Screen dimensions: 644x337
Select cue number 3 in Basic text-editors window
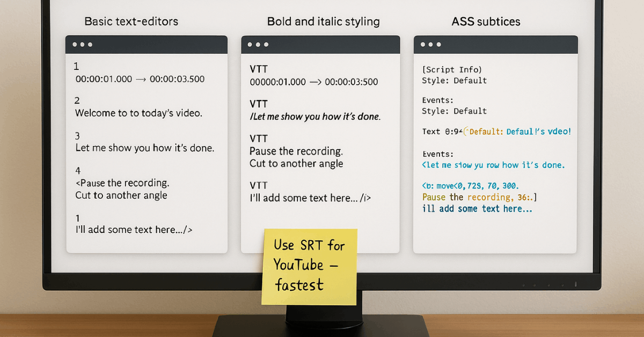coord(77,135)
